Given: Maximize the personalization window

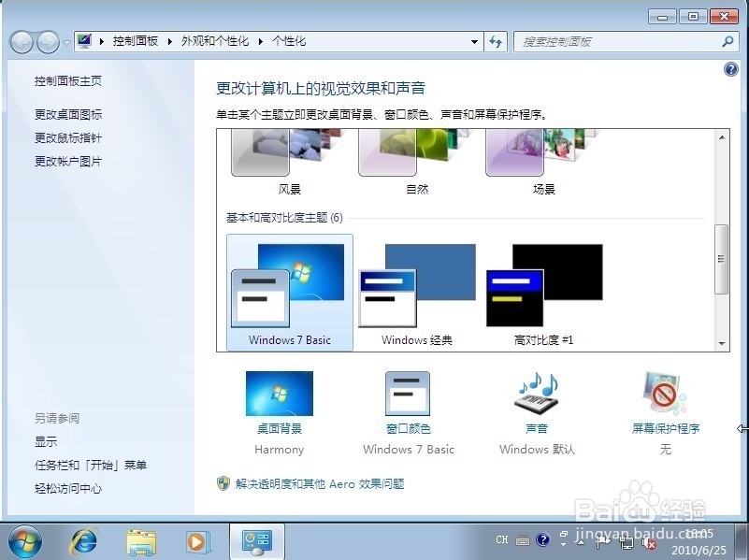Looking at the screenshot, I should point(693,17).
